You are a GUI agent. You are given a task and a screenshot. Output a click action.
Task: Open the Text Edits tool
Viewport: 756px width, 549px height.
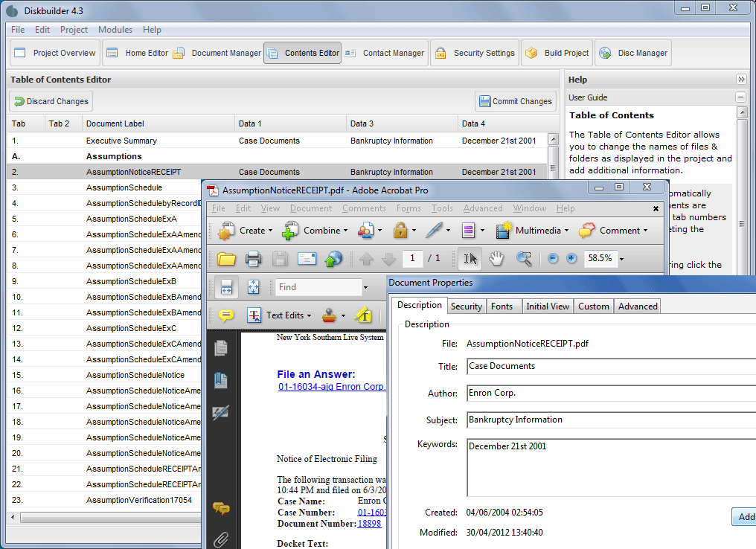point(280,315)
